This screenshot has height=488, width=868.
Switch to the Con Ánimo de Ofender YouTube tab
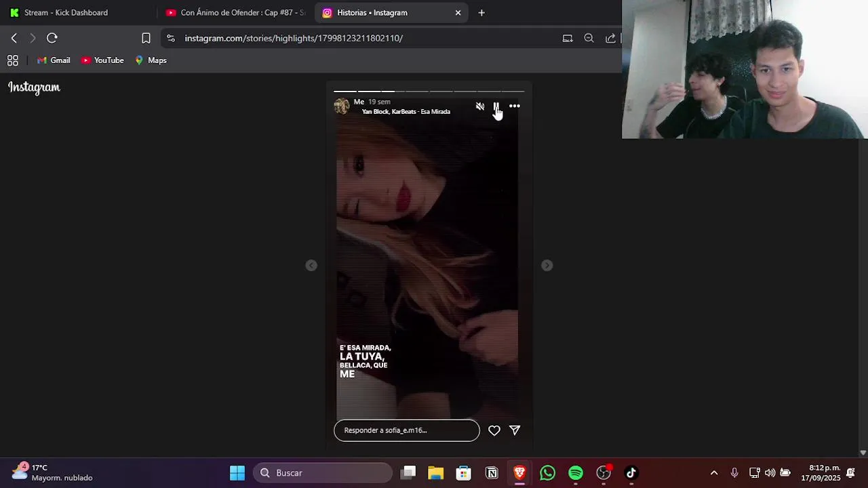click(235, 12)
